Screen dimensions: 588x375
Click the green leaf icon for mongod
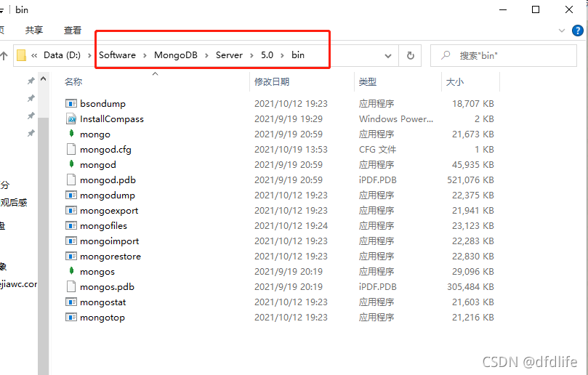tap(71, 164)
